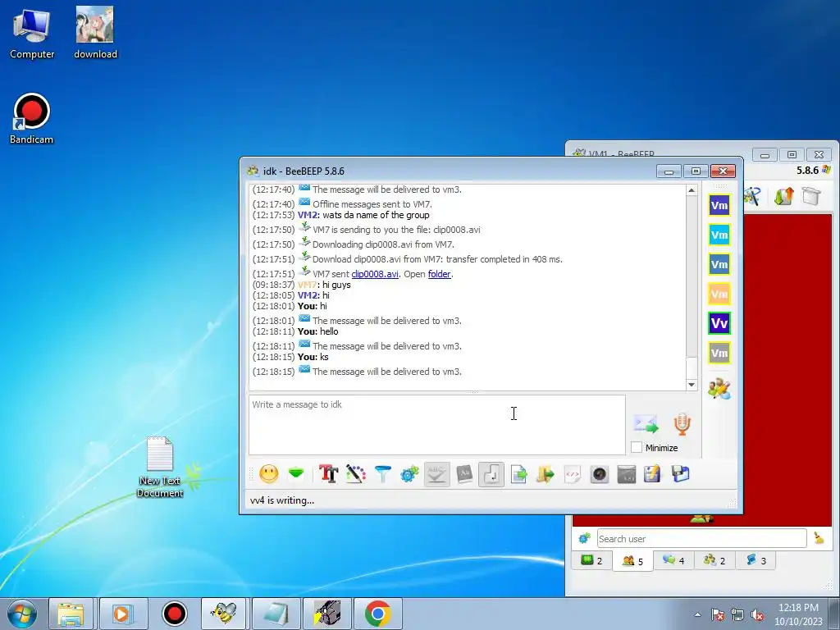Select the Computer desktop icon
The height and width of the screenshot is (630, 840).
pyautogui.click(x=32, y=33)
